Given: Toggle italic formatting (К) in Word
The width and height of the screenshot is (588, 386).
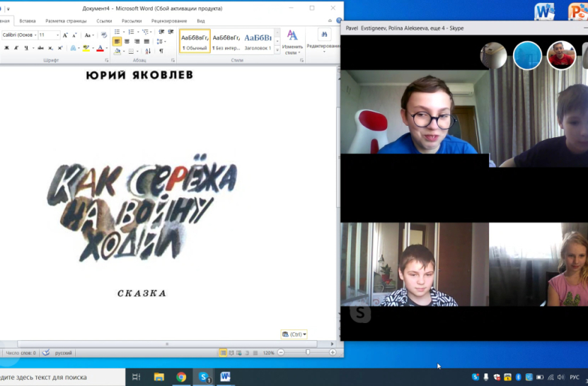Looking at the screenshot, I should pos(16,48).
